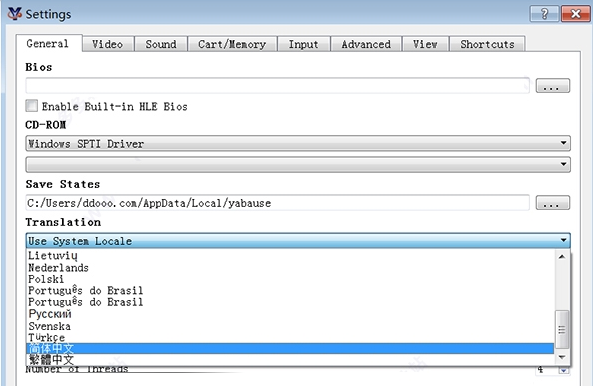This screenshot has width=593, height=386.
Task: Click the Yabause logo in title bar
Action: point(15,14)
